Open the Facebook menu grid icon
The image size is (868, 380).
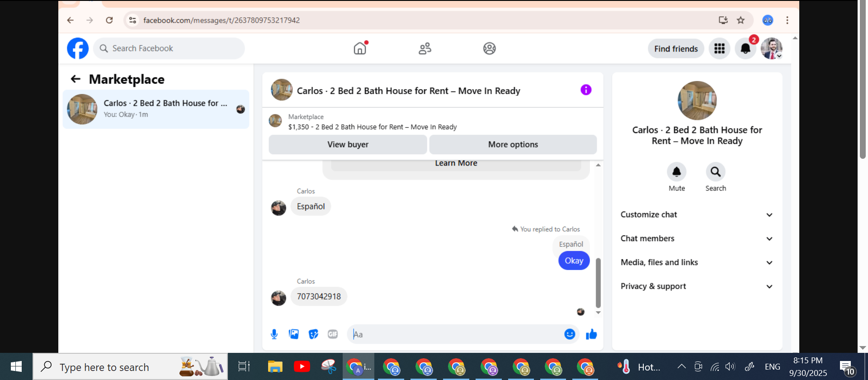pyautogui.click(x=719, y=48)
